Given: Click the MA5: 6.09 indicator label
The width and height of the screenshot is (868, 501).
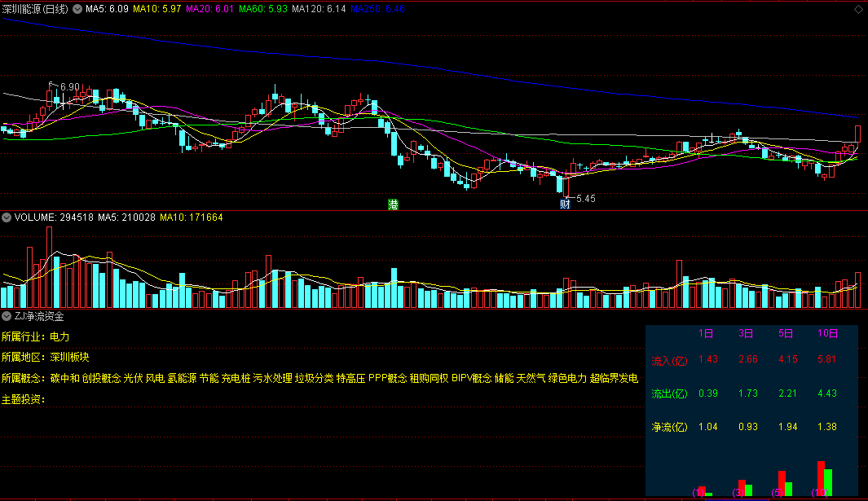Looking at the screenshot, I should (107, 9).
